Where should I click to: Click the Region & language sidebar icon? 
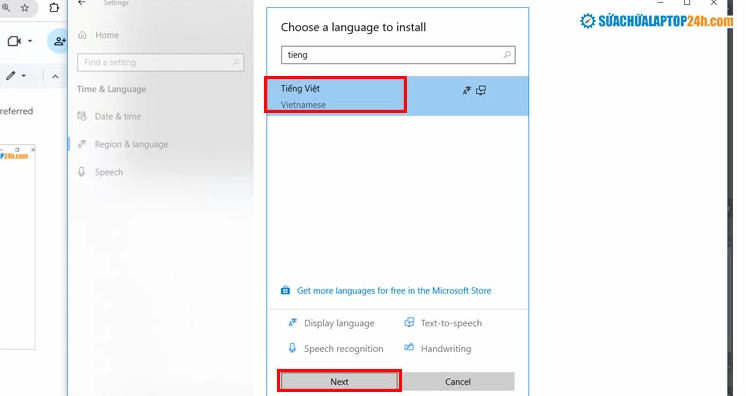click(82, 144)
